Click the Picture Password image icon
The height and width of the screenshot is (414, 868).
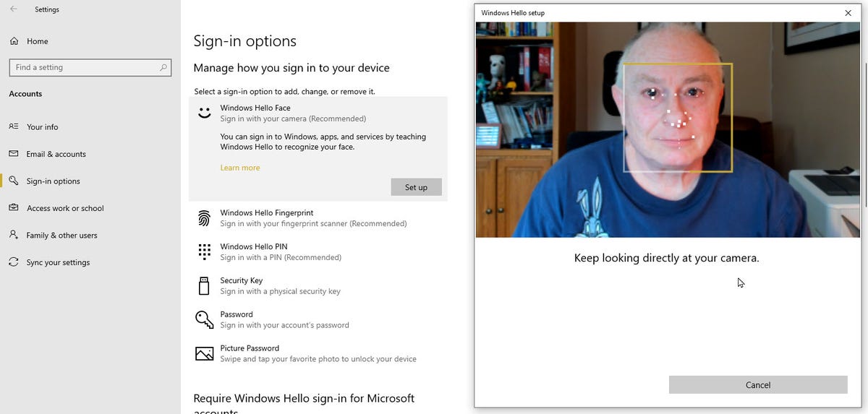click(x=205, y=353)
